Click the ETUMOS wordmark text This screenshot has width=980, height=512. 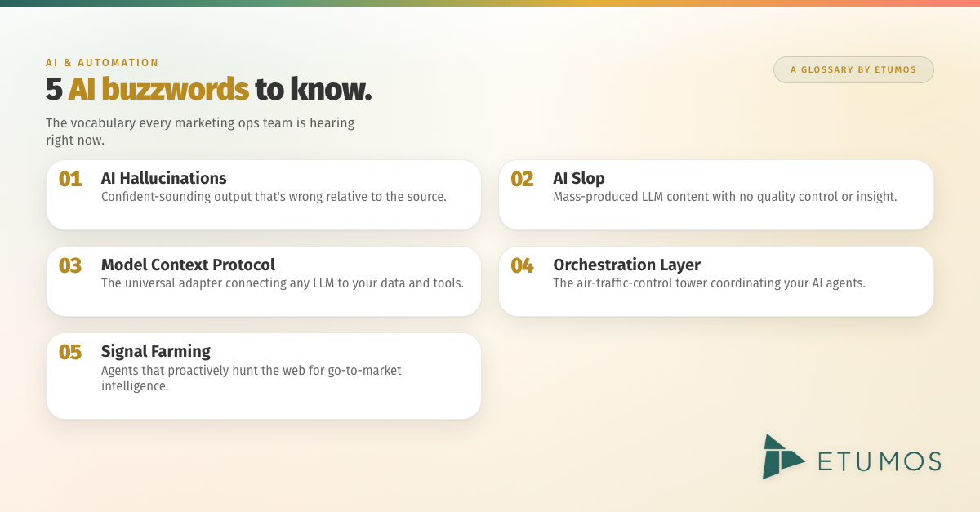pyautogui.click(x=880, y=461)
